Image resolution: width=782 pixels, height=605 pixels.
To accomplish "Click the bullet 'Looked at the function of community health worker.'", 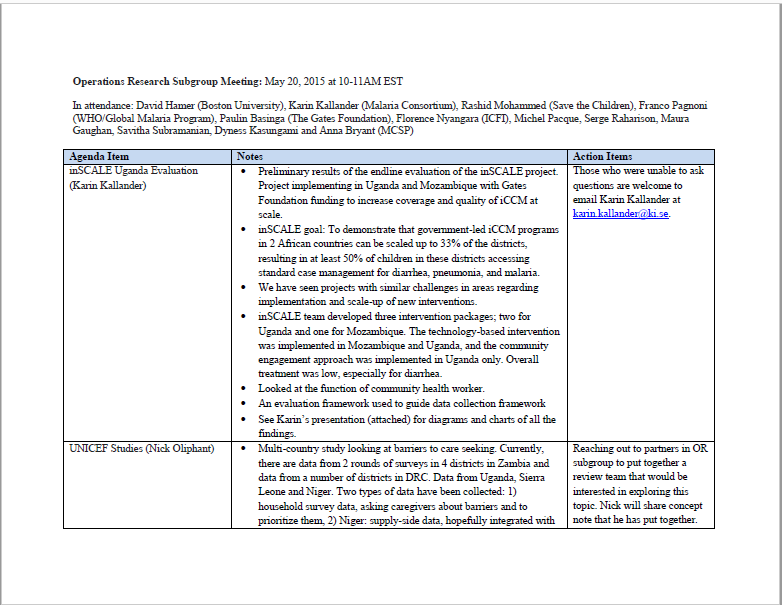I will [x=371, y=388].
